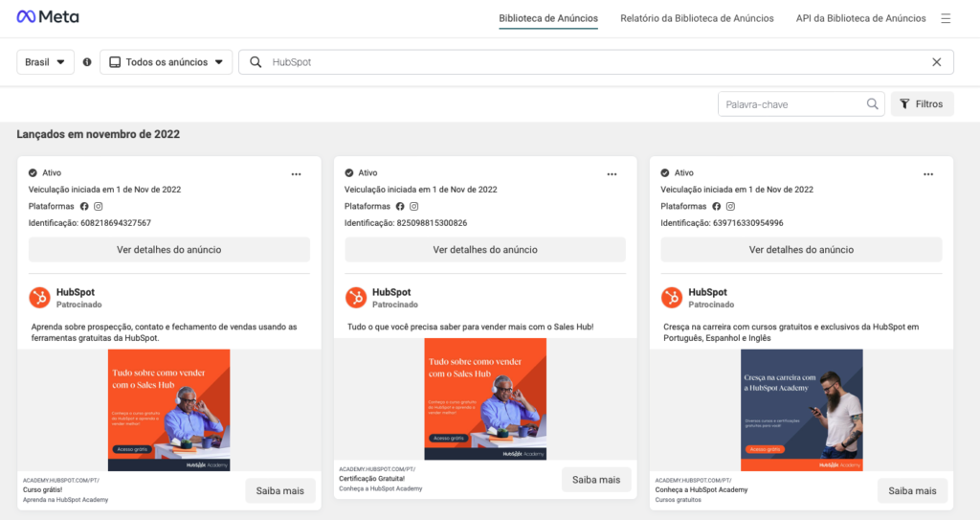Click HubSpot advertiser name in ad 825098815300826
Image resolution: width=980 pixels, height=520 pixels.
[x=391, y=292]
